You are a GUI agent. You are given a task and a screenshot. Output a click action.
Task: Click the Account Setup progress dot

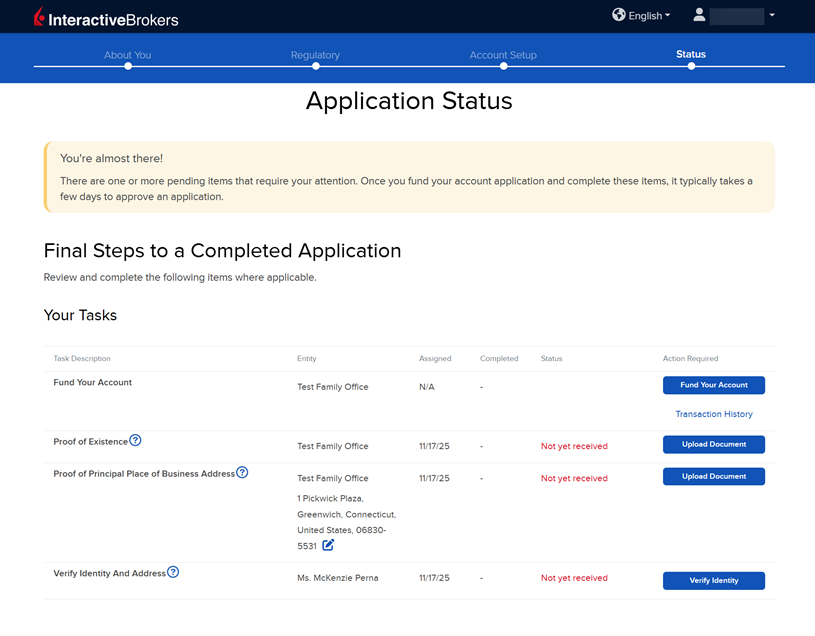503,66
